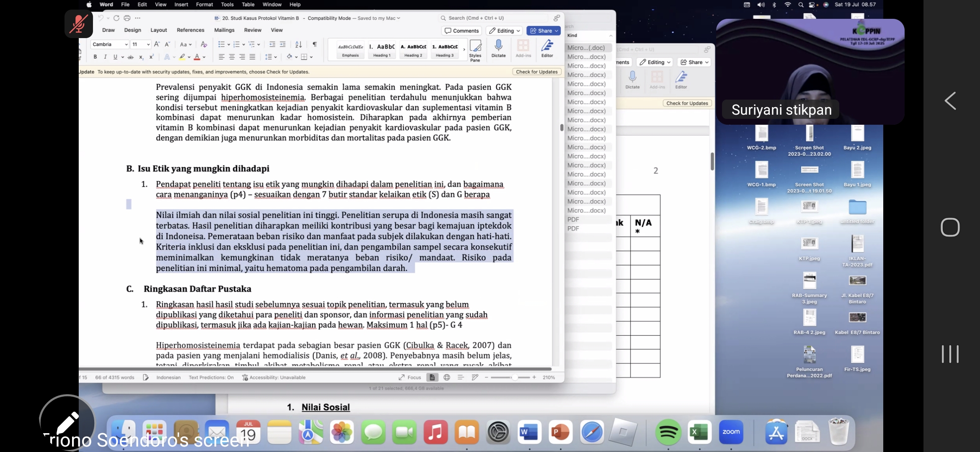Increase font size with the larger A icon
The image size is (980, 452).
(x=157, y=44)
